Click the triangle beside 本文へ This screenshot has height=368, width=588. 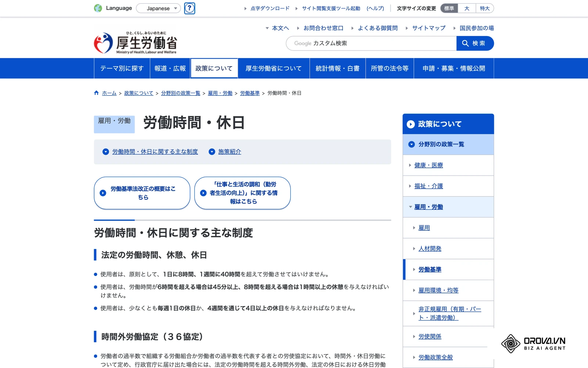pos(267,28)
